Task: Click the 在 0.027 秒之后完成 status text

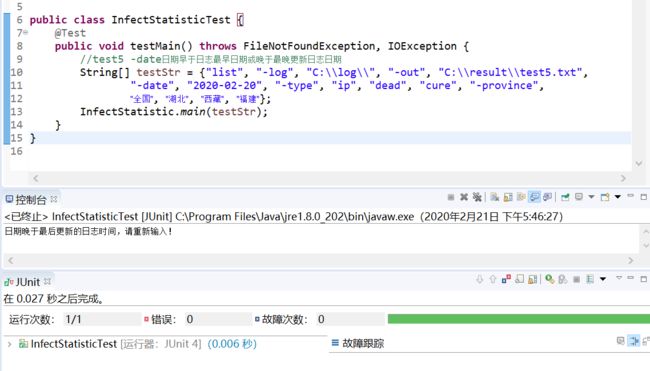Action: tap(54, 298)
